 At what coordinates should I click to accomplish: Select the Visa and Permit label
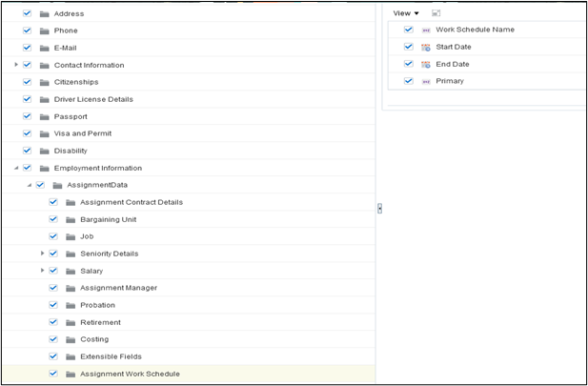point(83,133)
